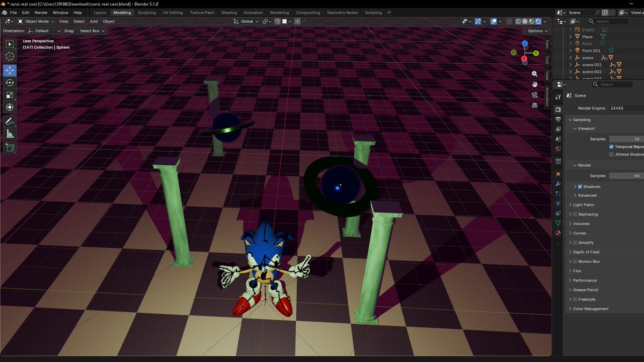Switch to the Geometry Nodes workspace tab
Screen dimensions: 644x362
coord(342,12)
